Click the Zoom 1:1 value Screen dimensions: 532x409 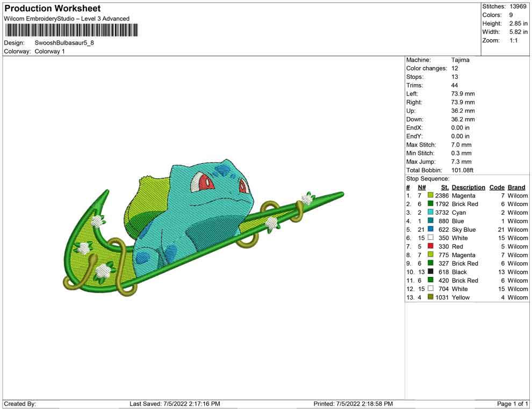point(513,41)
